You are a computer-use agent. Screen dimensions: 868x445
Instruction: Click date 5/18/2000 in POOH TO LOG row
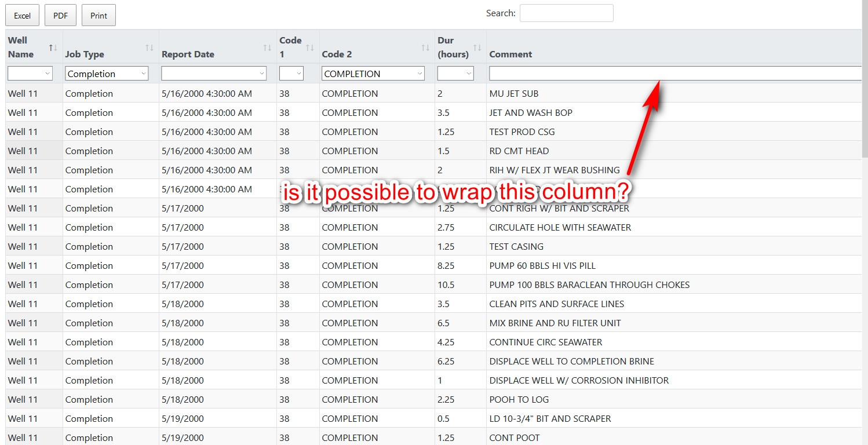point(183,399)
